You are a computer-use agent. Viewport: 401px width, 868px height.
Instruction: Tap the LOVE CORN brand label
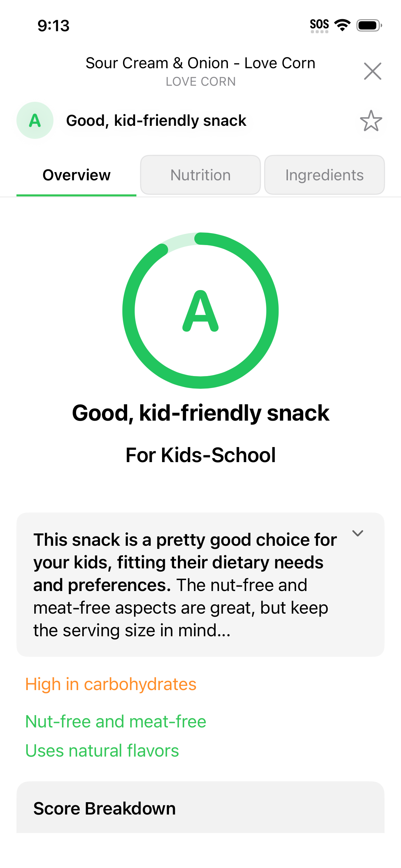tap(200, 82)
